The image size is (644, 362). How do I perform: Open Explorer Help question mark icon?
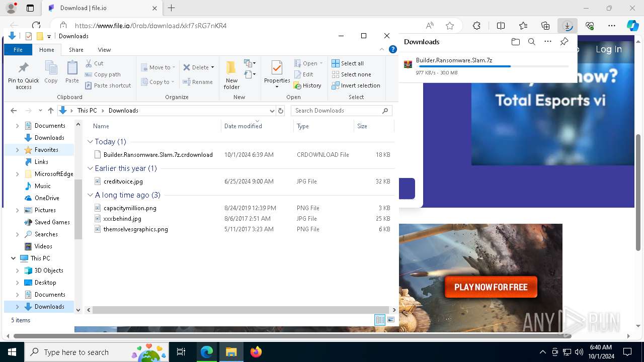click(x=393, y=49)
